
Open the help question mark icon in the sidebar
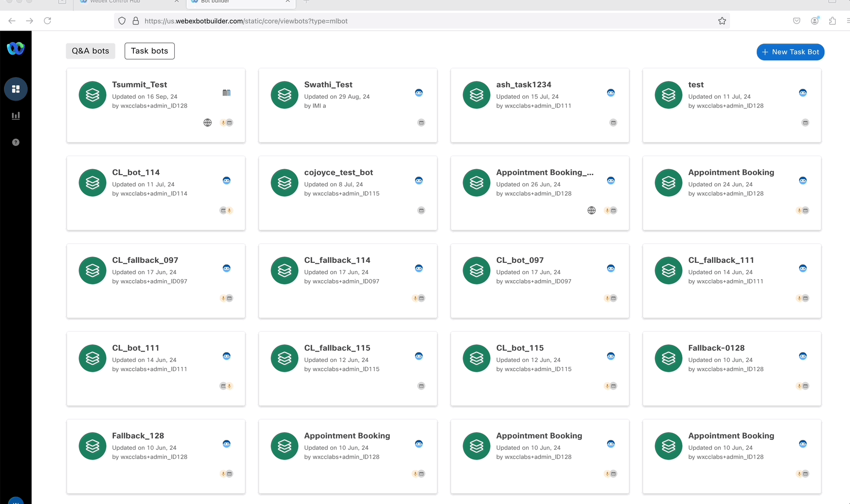point(16,143)
